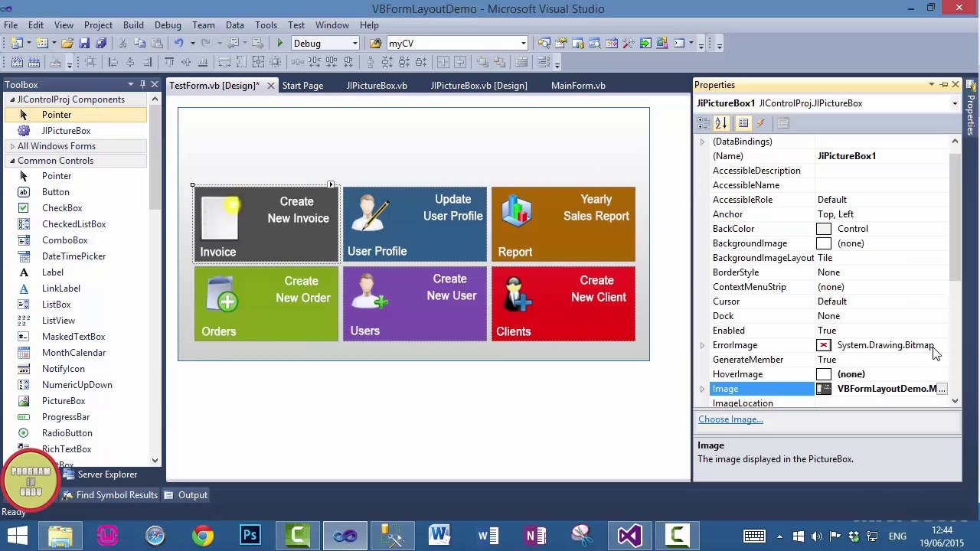Image resolution: width=980 pixels, height=551 pixels.
Task: Click the Undo arrow icon
Action: pyautogui.click(x=178, y=44)
